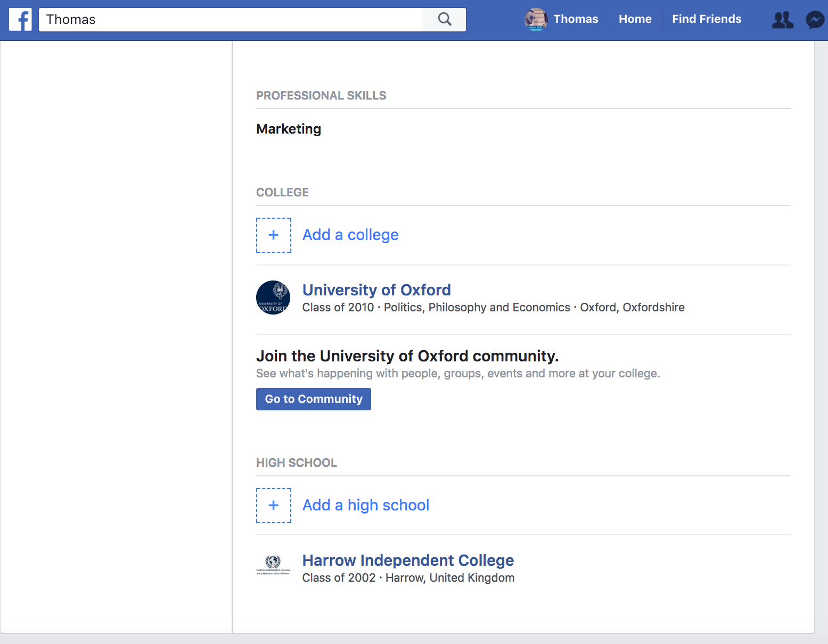Image resolution: width=828 pixels, height=644 pixels.
Task: Click the Oxford class of 2010 details
Action: [494, 308]
